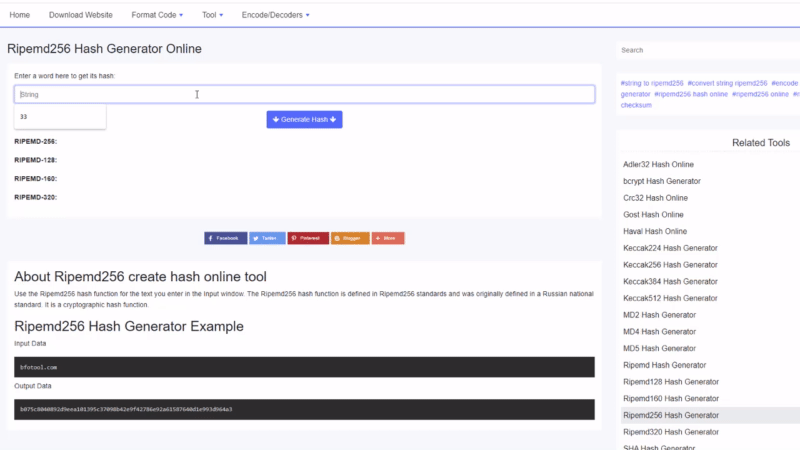Open the Keccak256 Hash Generator link
This screenshot has height=450, width=800.
[x=670, y=265]
